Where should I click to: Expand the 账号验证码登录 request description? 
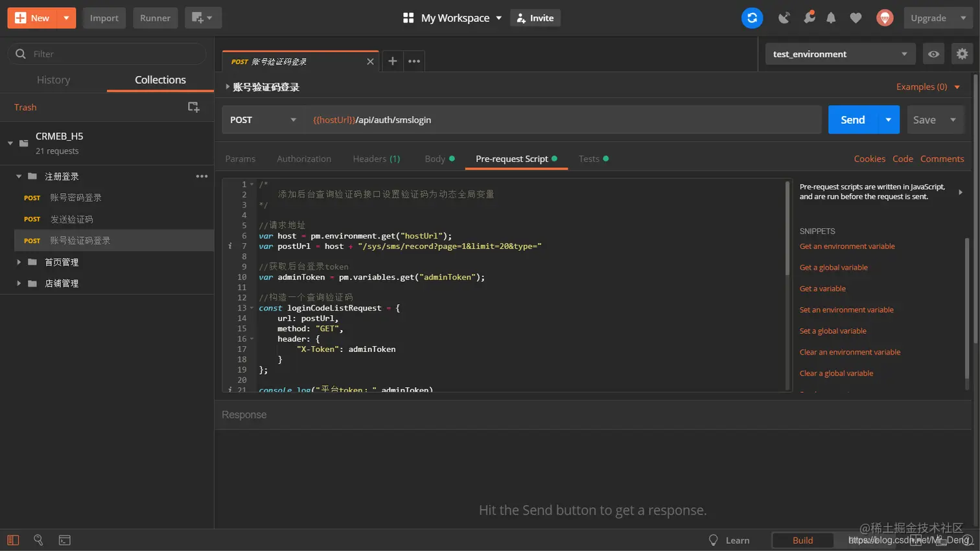point(227,87)
